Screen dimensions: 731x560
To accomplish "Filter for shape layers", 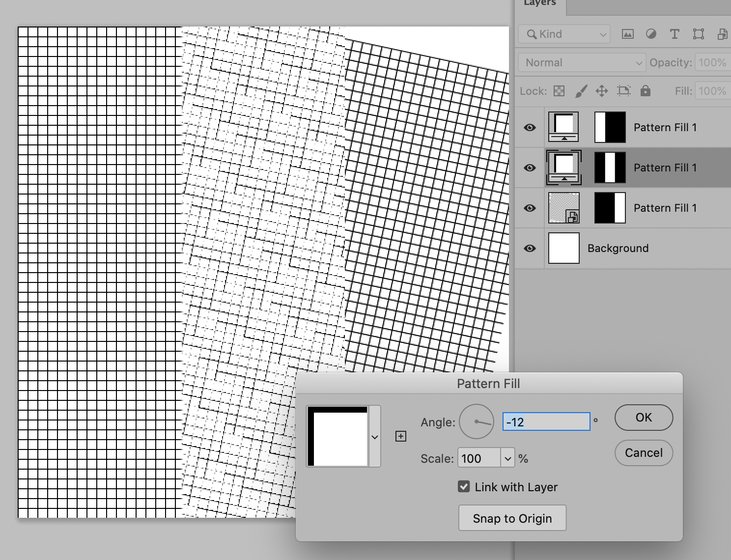I will (698, 34).
